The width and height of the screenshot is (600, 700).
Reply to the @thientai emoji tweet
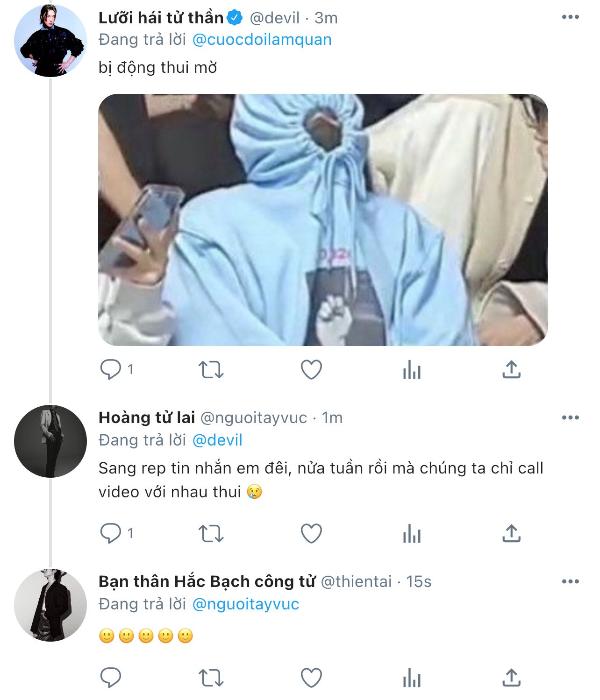[111, 678]
